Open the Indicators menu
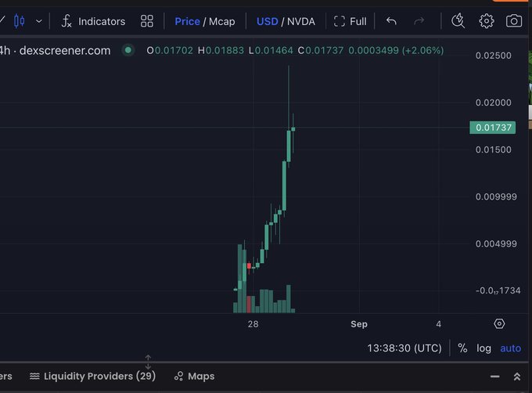 pos(93,21)
